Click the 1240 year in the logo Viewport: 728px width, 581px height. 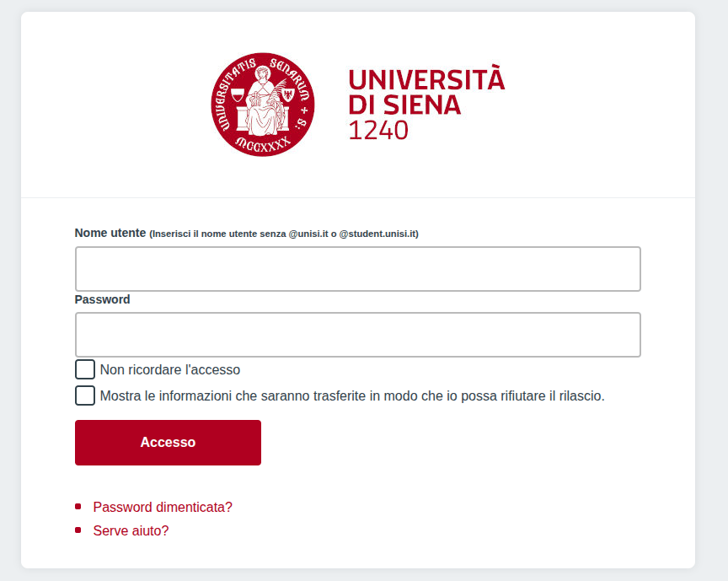378,131
